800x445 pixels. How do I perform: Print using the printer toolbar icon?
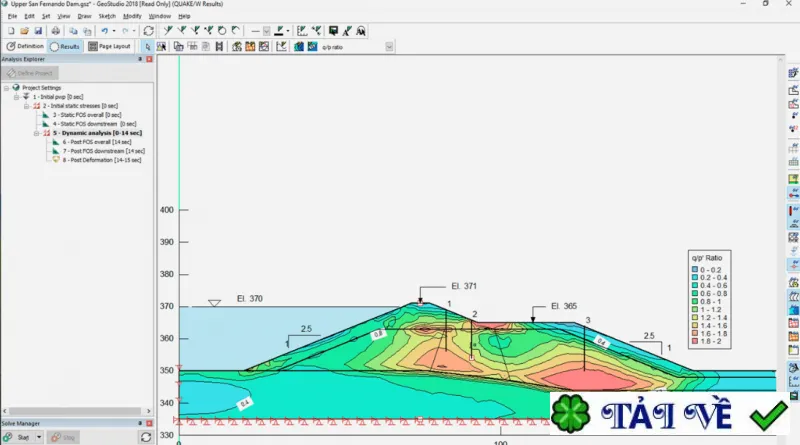tap(55, 31)
